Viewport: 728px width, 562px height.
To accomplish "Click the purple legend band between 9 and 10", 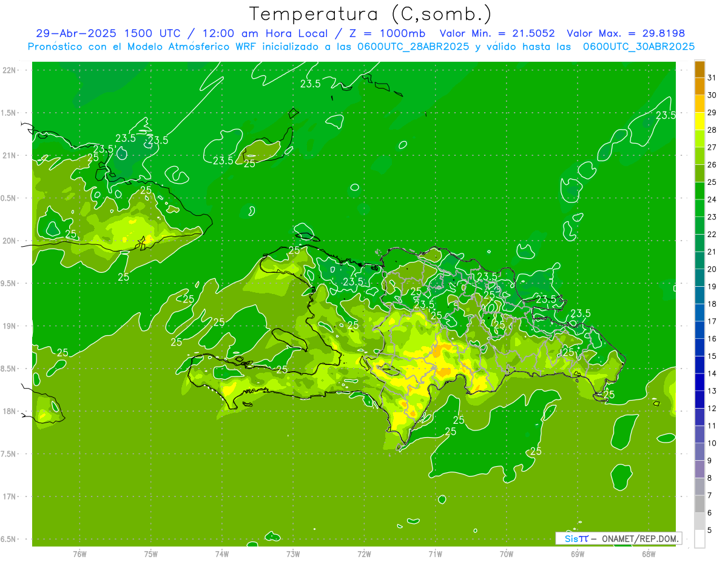I will (x=699, y=451).
